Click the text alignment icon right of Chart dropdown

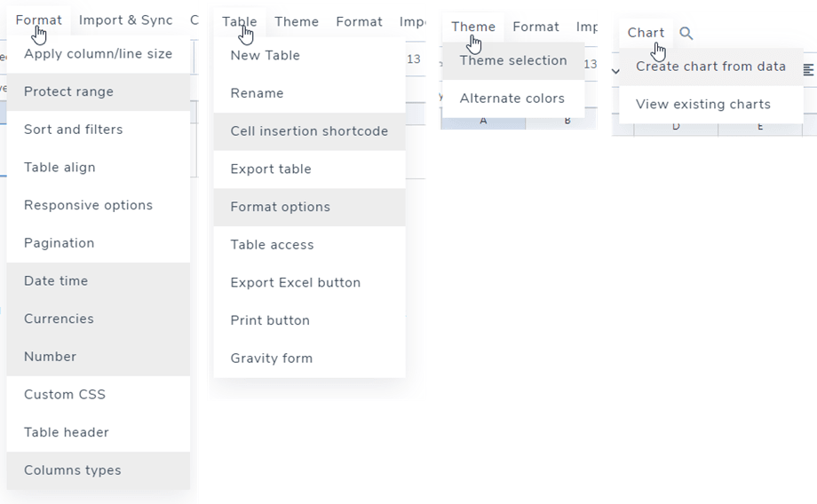click(808, 70)
